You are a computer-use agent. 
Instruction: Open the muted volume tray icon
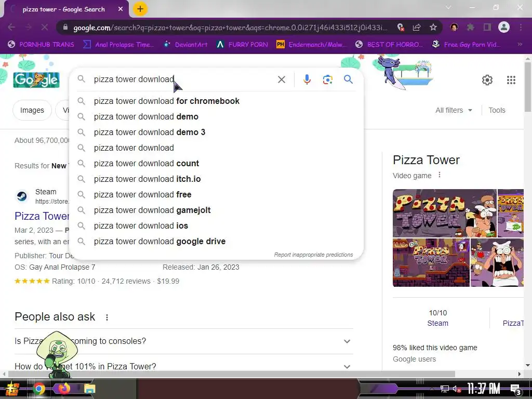point(456,389)
